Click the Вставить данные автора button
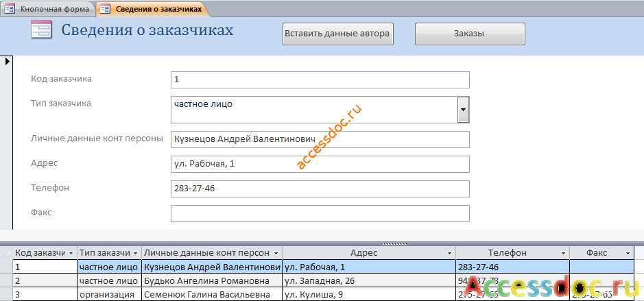The height and width of the screenshot is (301, 644). tap(338, 34)
